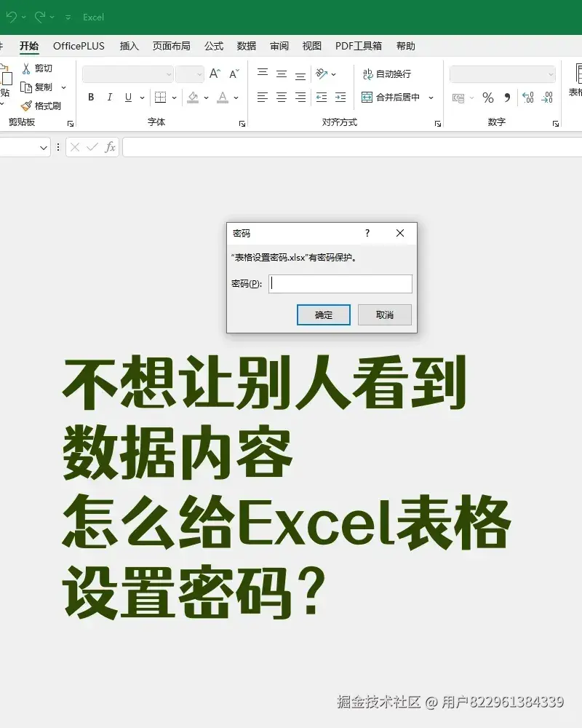Toggle 自动换行 wrap text
Screen dimensions: 582x728
coord(386,74)
